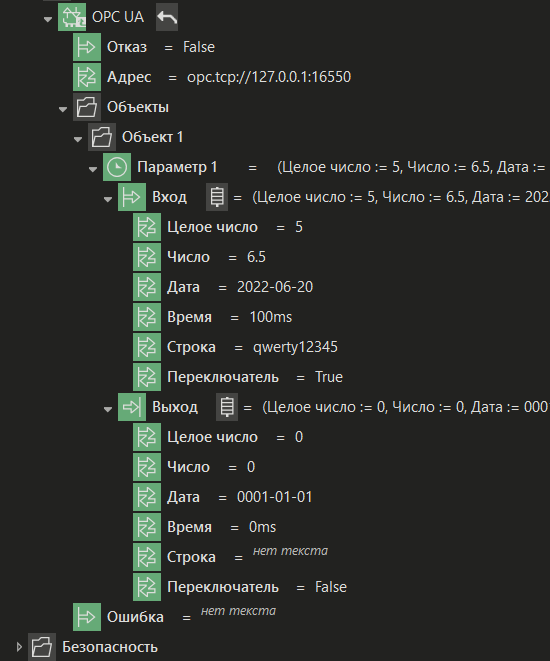Screen dimensions: 550x661
Task: Collapse the OPC UA node
Action: click(48, 19)
